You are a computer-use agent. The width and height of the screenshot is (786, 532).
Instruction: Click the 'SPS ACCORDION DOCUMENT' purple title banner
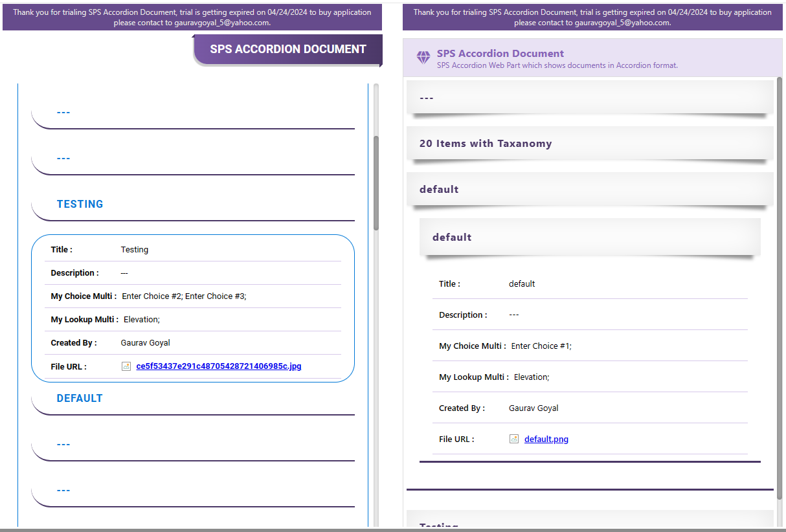coord(288,50)
